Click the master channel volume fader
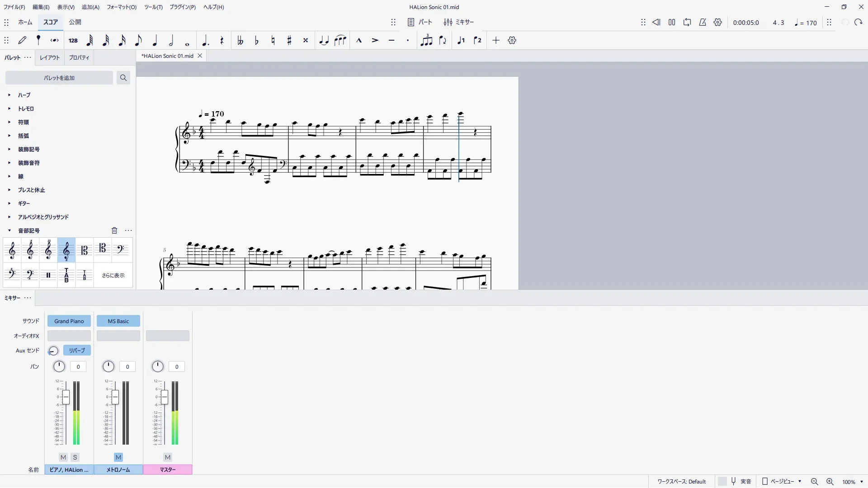868x488 pixels. coord(165,398)
